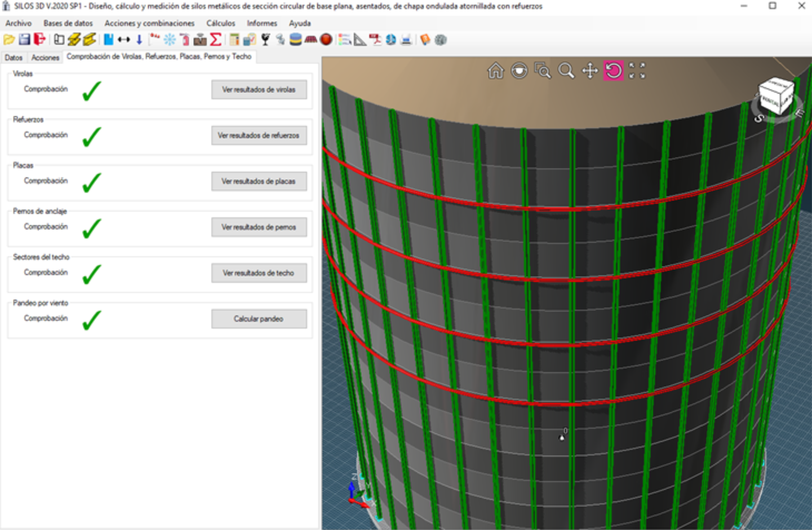The height and width of the screenshot is (530, 812).
Task: Save project with the floppy disk icon
Action: 24,40
